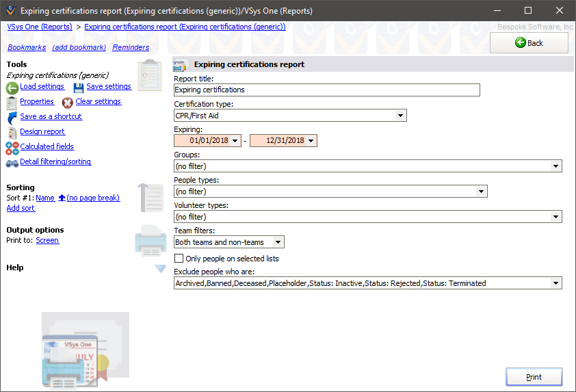Click the ascending sort arrow icon
Viewport: 576px width, 392px height.
coord(62,198)
